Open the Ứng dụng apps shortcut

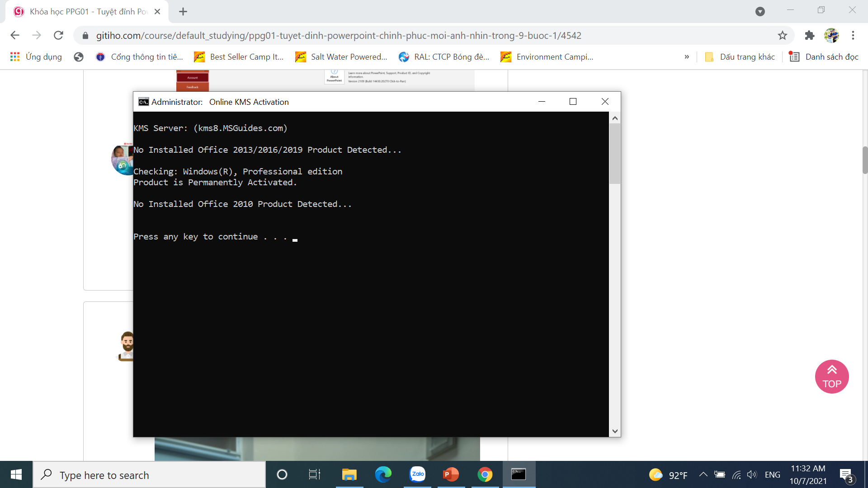[36, 56]
